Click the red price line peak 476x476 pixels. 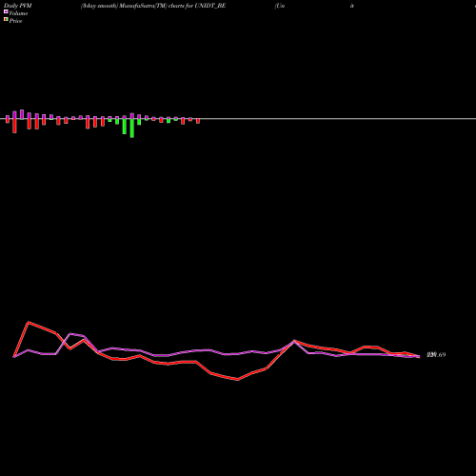pos(29,323)
